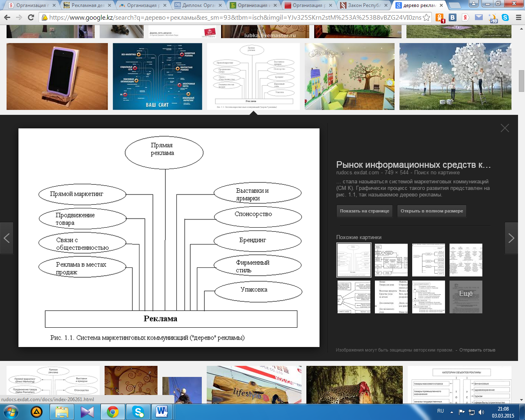Click the Skype extension icon in toolbar
The image size is (525, 420).
505,18
